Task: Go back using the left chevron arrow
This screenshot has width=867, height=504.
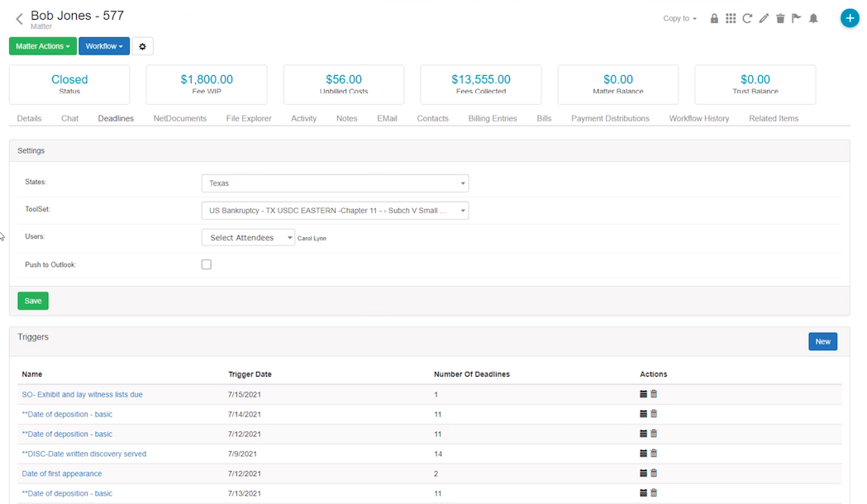Action: [x=19, y=19]
